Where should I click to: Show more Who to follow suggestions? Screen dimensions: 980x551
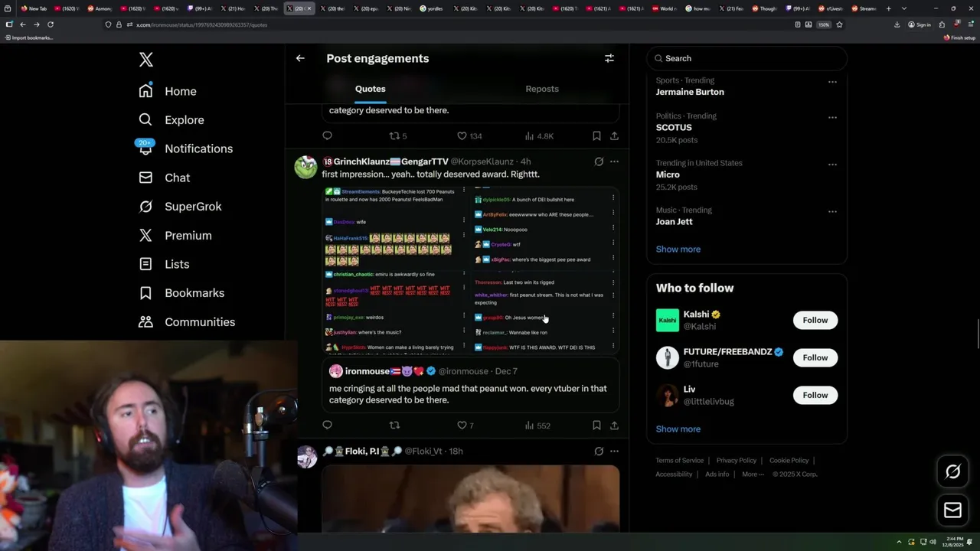coord(678,429)
